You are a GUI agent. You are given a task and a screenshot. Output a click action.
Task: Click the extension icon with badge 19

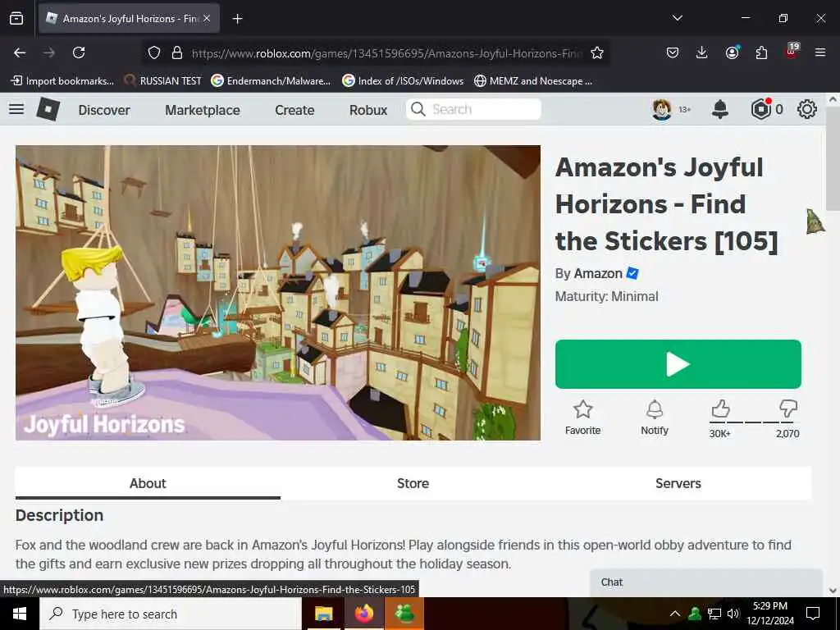click(792, 51)
